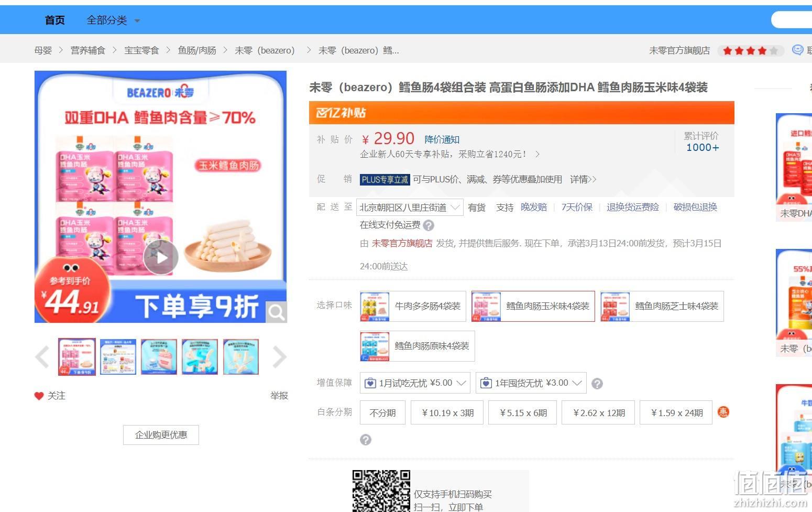Open help icon below 白条分期 row
Screen dimensions: 812x512
366,440
